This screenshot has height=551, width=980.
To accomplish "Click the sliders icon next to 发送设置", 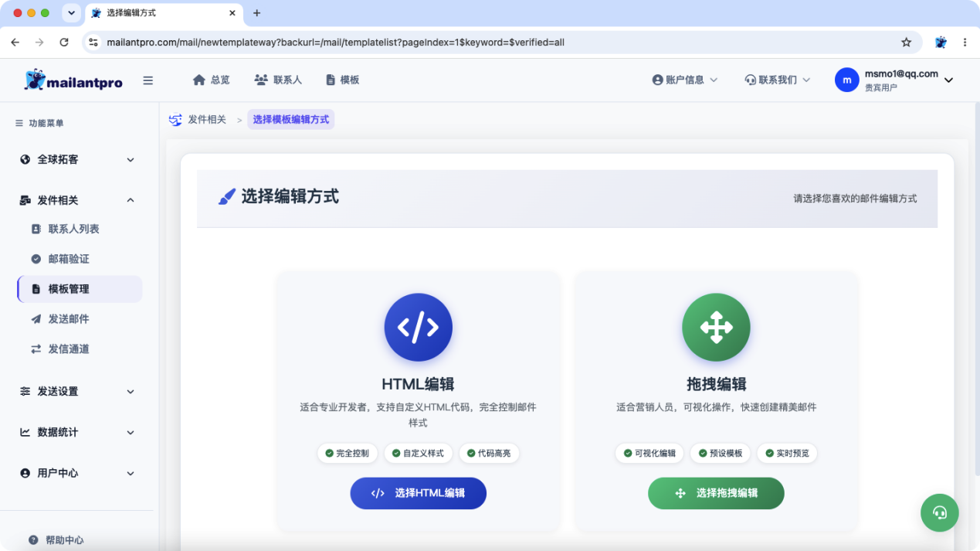I will pos(25,392).
